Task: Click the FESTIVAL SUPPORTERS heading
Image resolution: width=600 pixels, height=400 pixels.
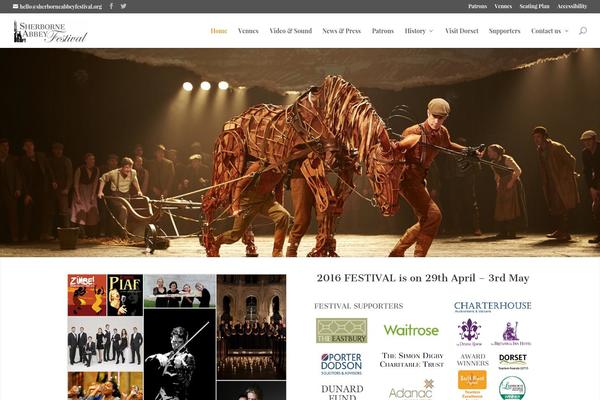Action: pyautogui.click(x=359, y=306)
